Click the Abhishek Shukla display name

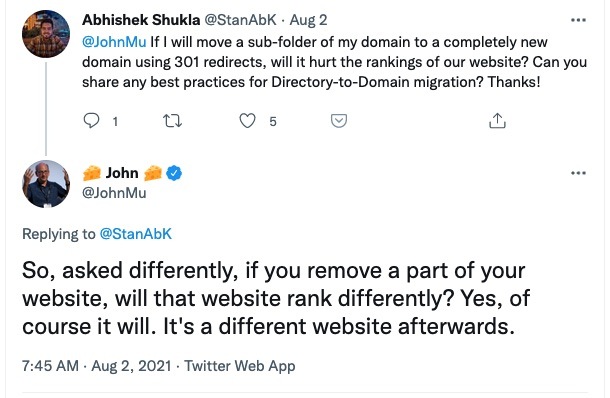coord(141,20)
